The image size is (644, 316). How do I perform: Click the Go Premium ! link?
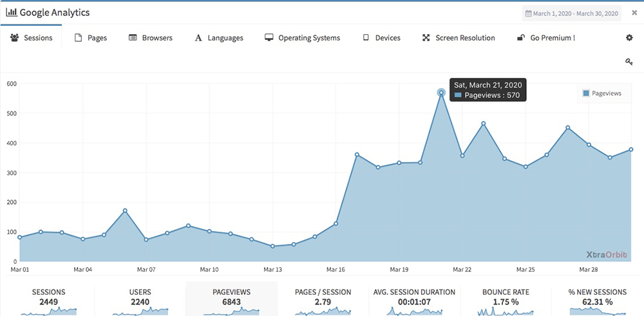coord(546,38)
